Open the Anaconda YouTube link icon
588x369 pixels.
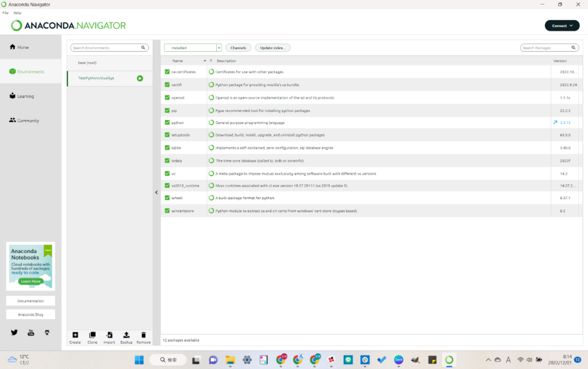[x=31, y=333]
